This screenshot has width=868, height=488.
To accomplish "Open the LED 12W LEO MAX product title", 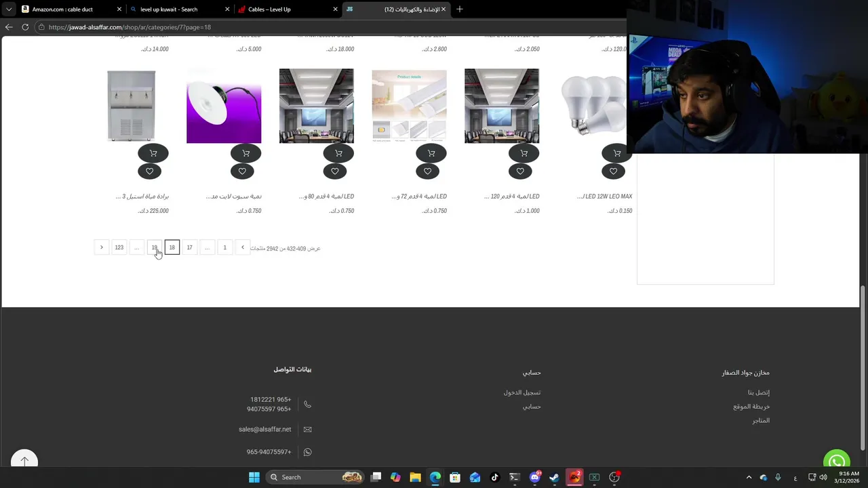I will pyautogui.click(x=604, y=197).
